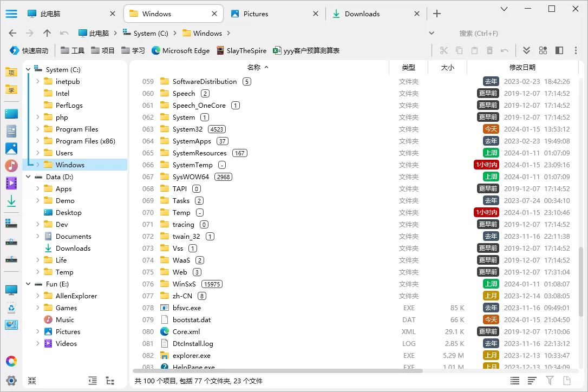
Task: Click the Music shortcut in left sidebar
Action: tap(11, 166)
